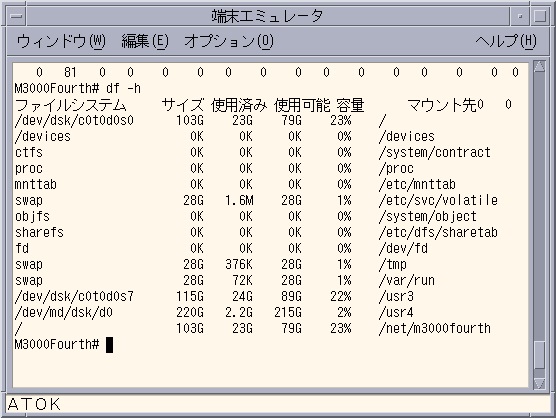Click the /dev/md/dsk/d0 filesystem entry
The height and width of the screenshot is (418, 556).
pyautogui.click(x=63, y=312)
